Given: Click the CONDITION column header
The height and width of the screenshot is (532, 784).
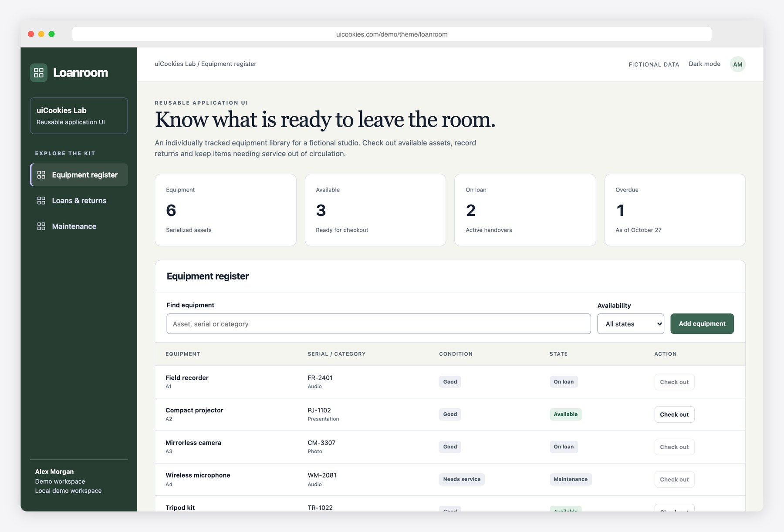Looking at the screenshot, I should (x=456, y=354).
